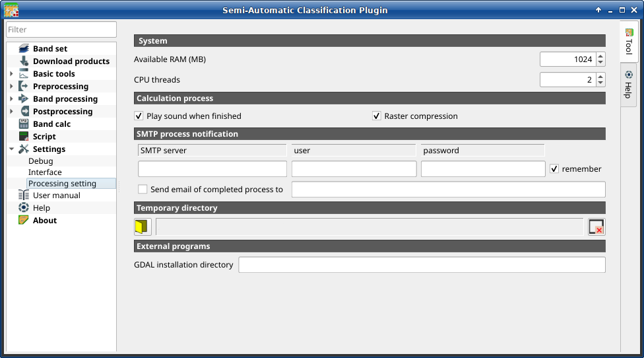Viewport: 644px width, 358px height.
Task: Disable Play sound when finished
Action: 139,116
